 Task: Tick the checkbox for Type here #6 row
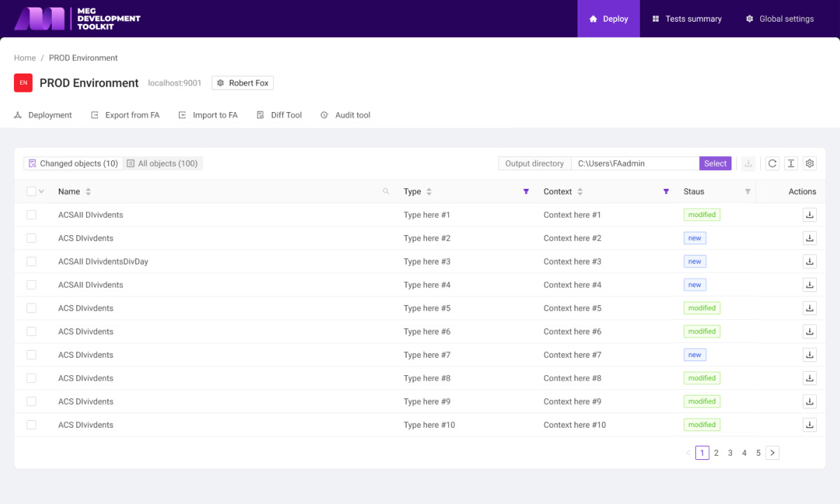31,332
